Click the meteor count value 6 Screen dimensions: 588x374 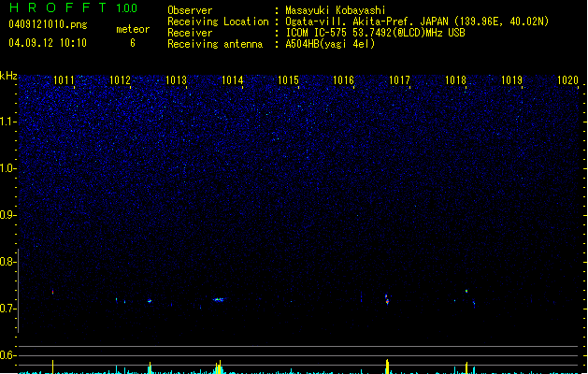pos(133,43)
